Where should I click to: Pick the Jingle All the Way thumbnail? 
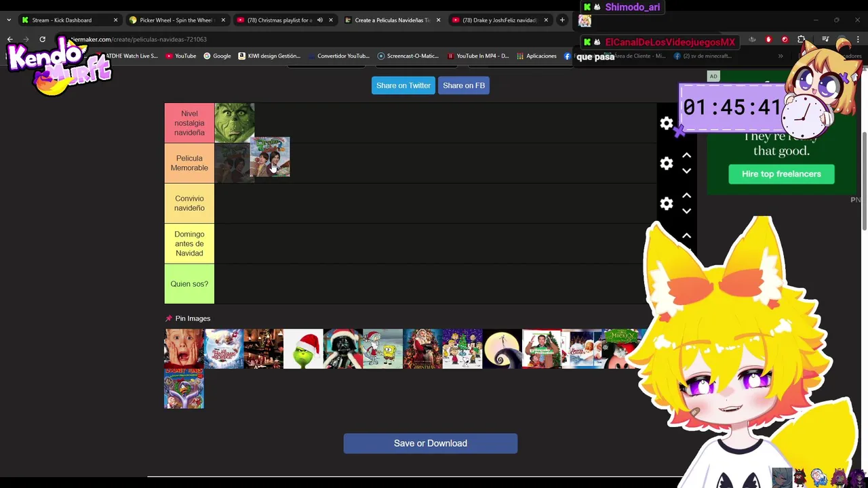click(x=542, y=349)
